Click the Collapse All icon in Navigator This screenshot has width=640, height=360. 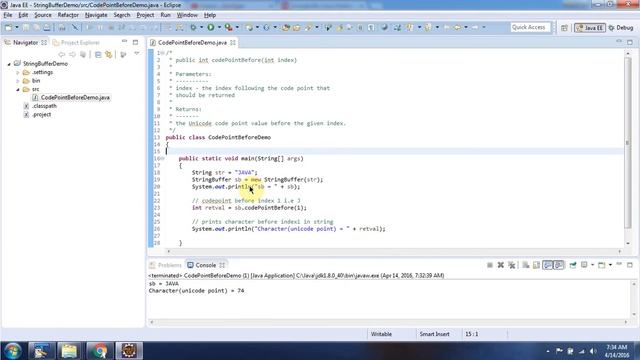coord(98,54)
